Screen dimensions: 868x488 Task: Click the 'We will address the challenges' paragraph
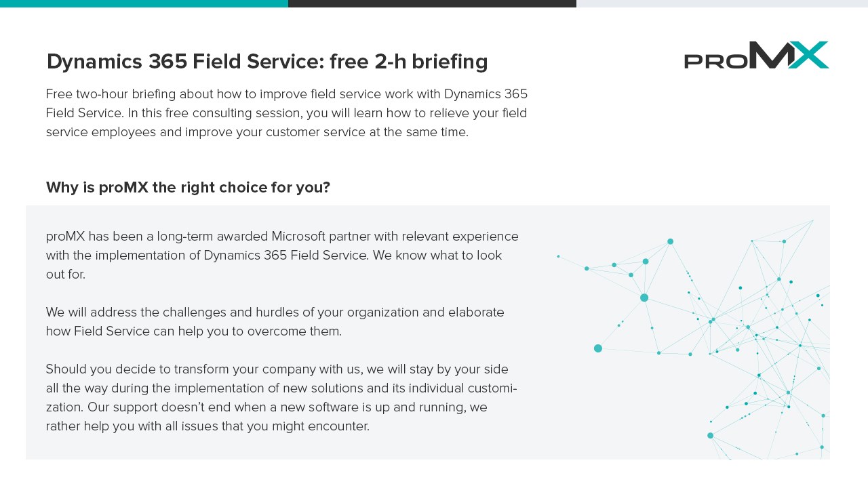(275, 321)
